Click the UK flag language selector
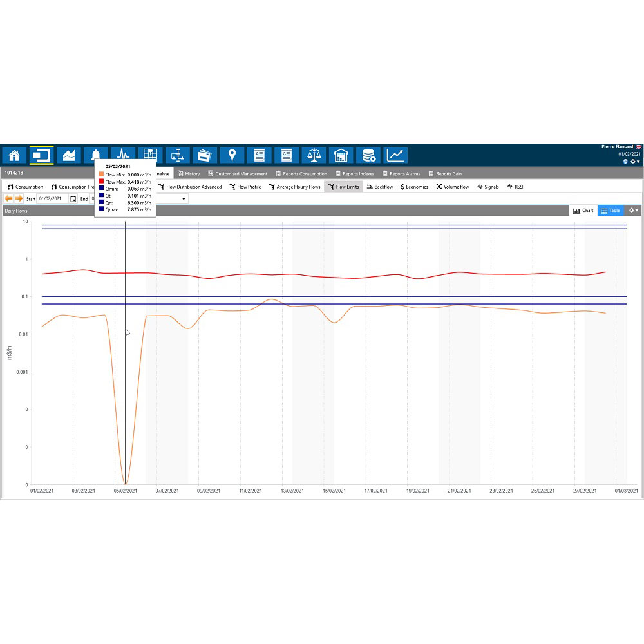The width and height of the screenshot is (644, 644). tap(638, 147)
